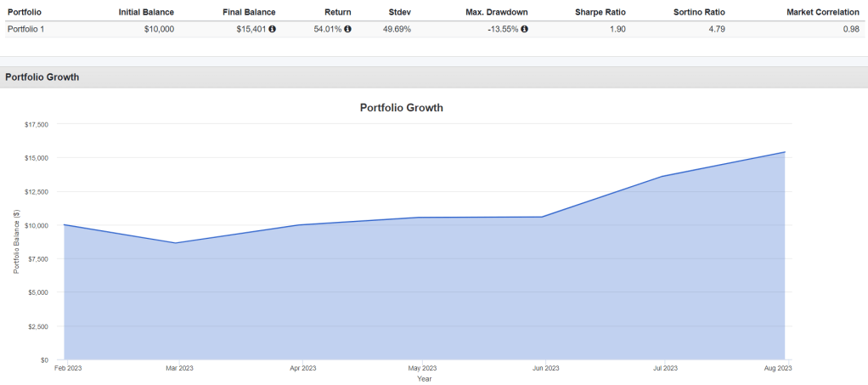
Task: Click the Sortino Ratio column header
Action: pyautogui.click(x=697, y=12)
